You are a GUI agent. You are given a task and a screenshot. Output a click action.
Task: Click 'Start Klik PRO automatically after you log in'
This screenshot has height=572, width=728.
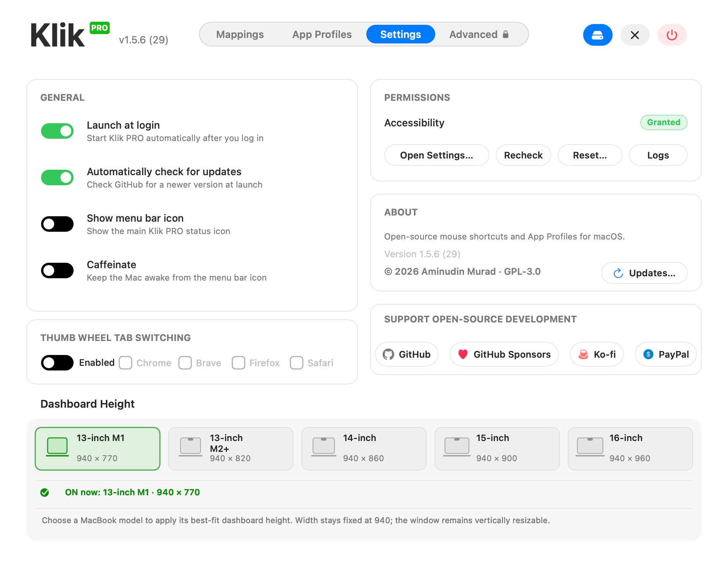click(x=175, y=138)
